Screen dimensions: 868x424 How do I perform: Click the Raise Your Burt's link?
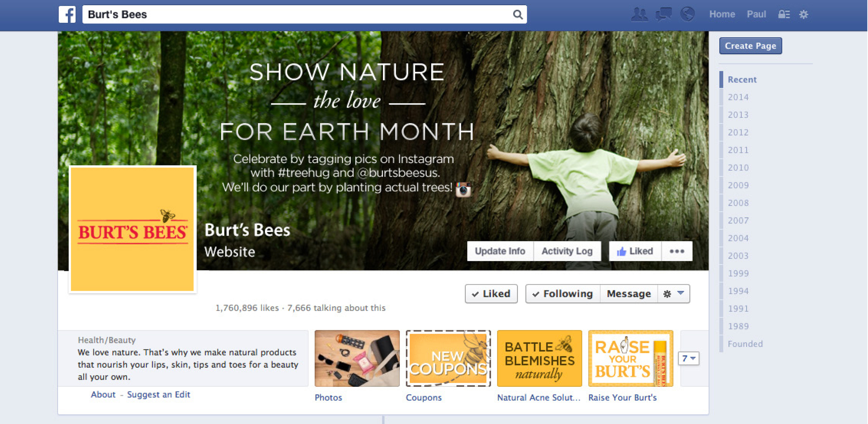pos(623,398)
